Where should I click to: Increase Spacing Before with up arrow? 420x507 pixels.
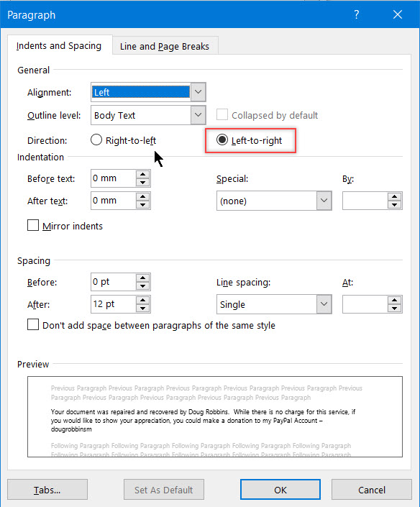point(142,278)
